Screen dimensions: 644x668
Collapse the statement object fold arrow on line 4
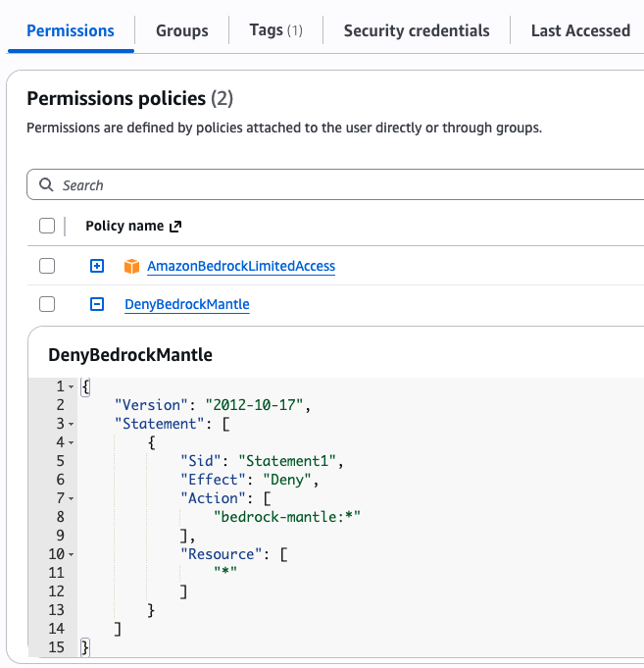pos(72,443)
